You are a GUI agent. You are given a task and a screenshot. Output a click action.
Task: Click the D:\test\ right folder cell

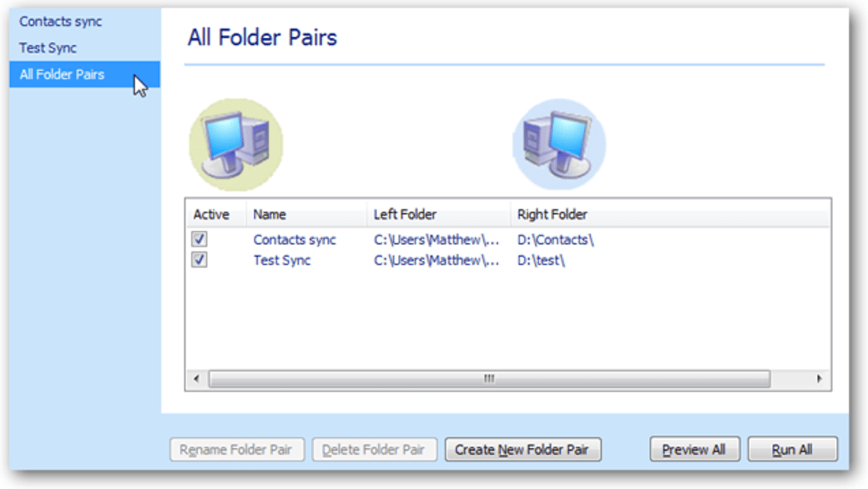(542, 260)
